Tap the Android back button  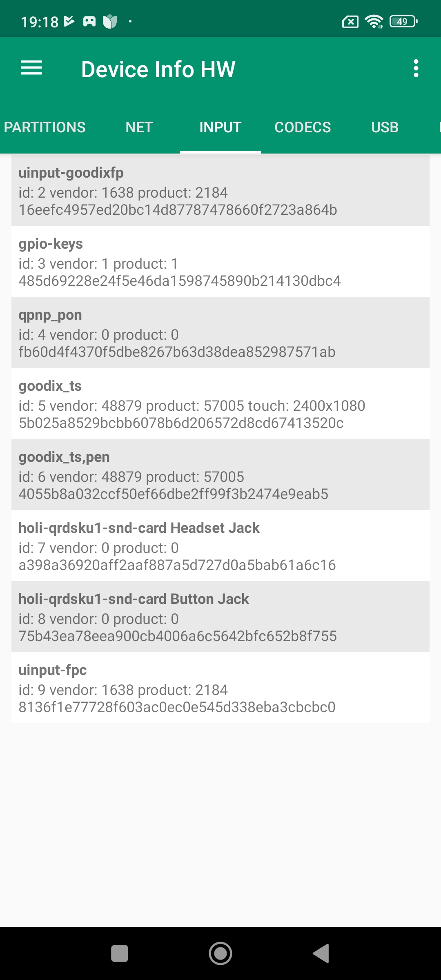point(321,953)
